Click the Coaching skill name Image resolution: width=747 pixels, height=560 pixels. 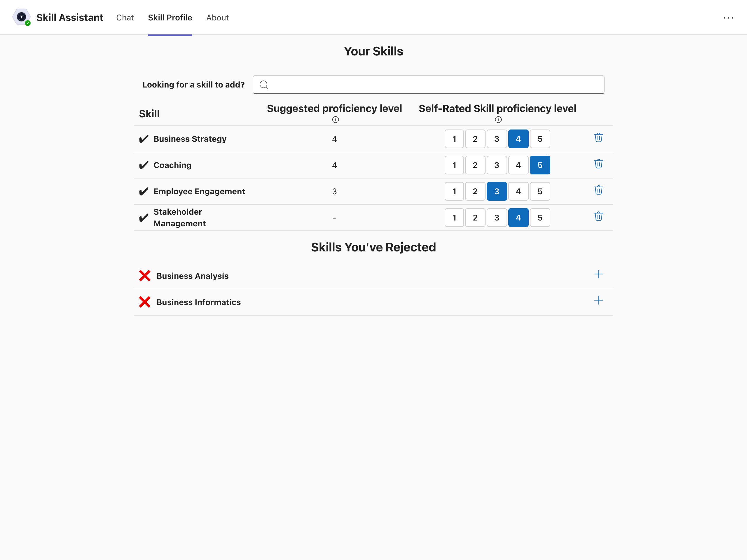click(x=172, y=165)
